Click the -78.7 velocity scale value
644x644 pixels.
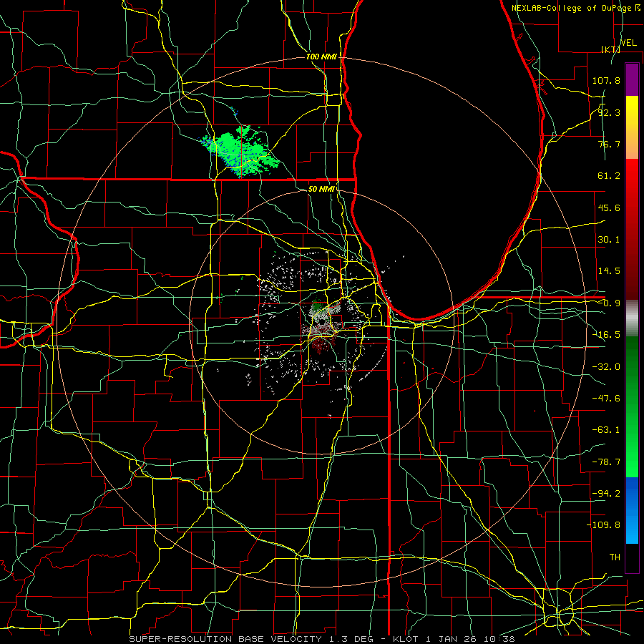click(x=606, y=462)
